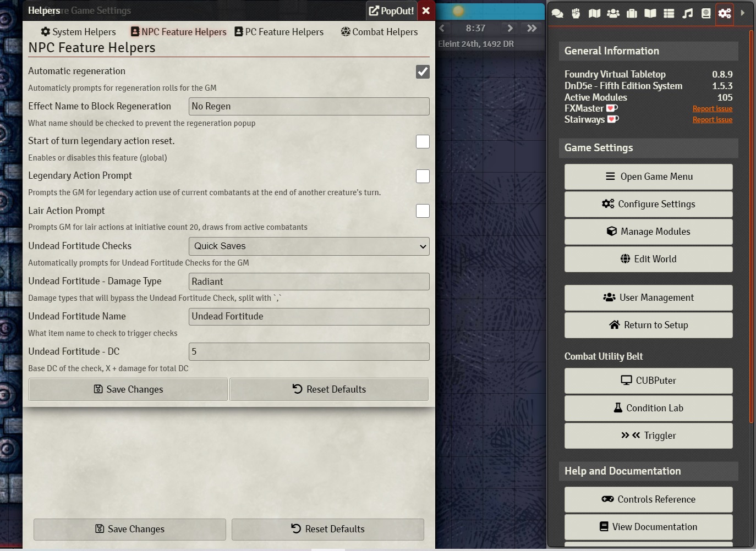756x551 pixels.
Task: Click Save Changes for NPC helpers
Action: (x=128, y=389)
